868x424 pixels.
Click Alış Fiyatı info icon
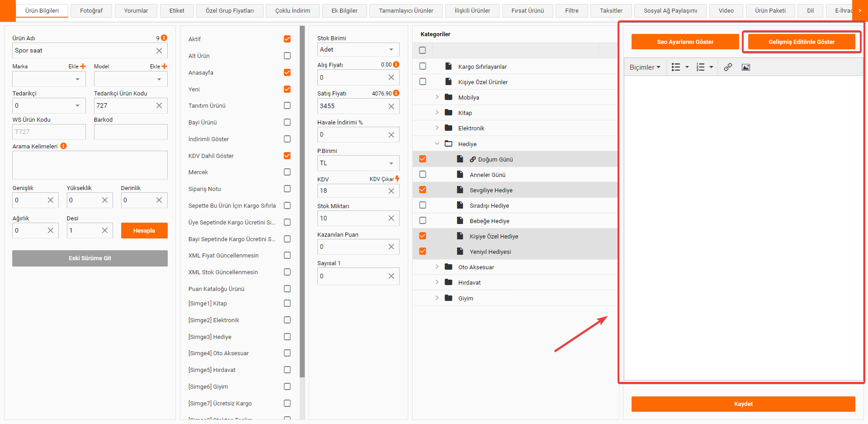click(396, 65)
